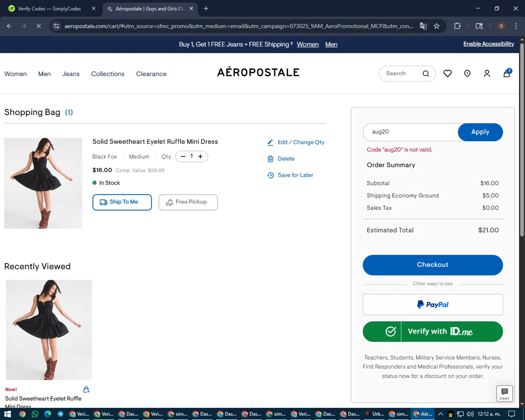The height and width of the screenshot is (420, 525).
Task: Click the Save for Later clock icon
Action: (271, 175)
